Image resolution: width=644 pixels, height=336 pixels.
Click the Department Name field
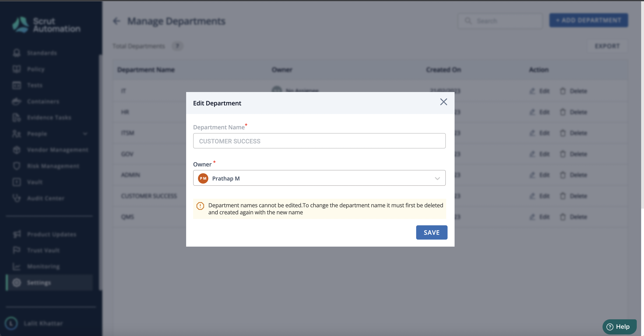click(319, 141)
